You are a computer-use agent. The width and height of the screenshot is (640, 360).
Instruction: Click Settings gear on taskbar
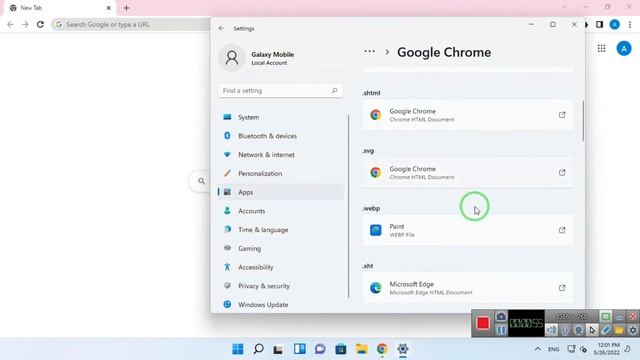tap(403, 349)
